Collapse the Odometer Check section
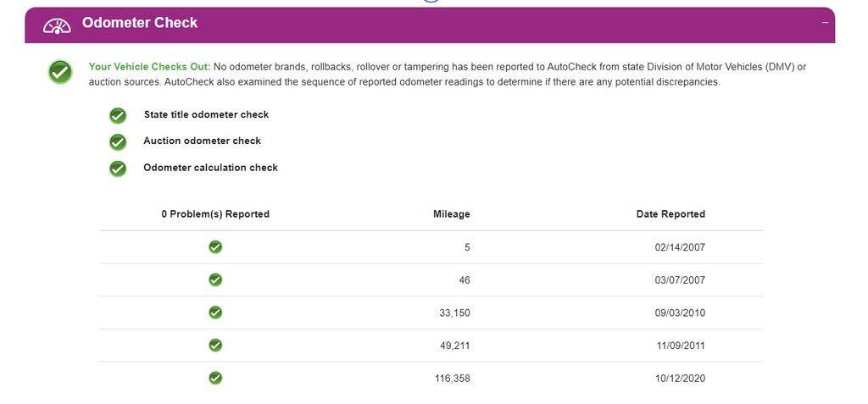Screen dimensions: 868x404 (x=825, y=23)
